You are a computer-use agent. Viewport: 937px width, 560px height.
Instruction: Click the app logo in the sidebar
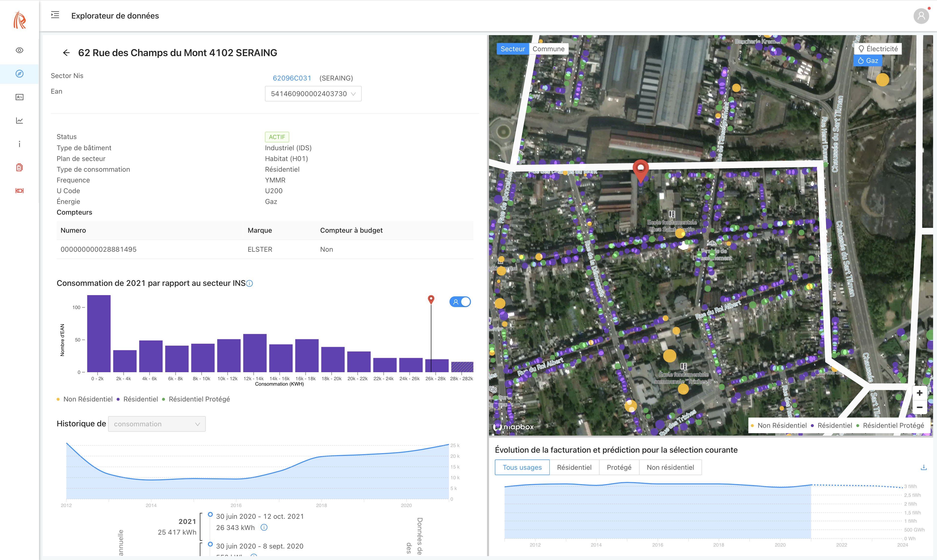(x=20, y=20)
